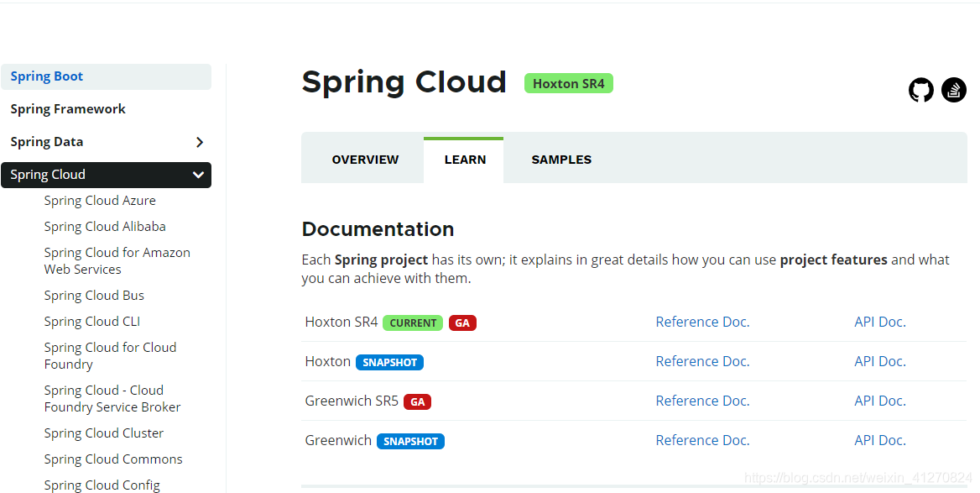Collapse the Spring Cloud menu chevron
The width and height of the screenshot is (980, 493).
pyautogui.click(x=198, y=176)
